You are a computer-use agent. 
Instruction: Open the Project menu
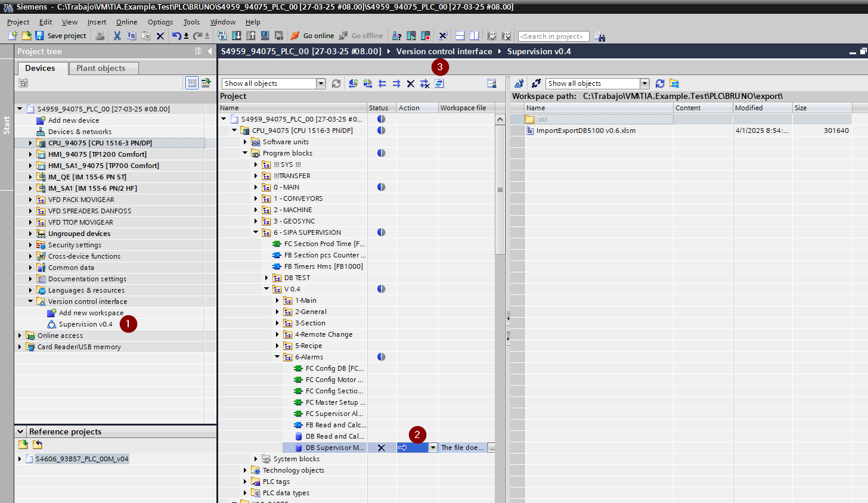[x=18, y=22]
